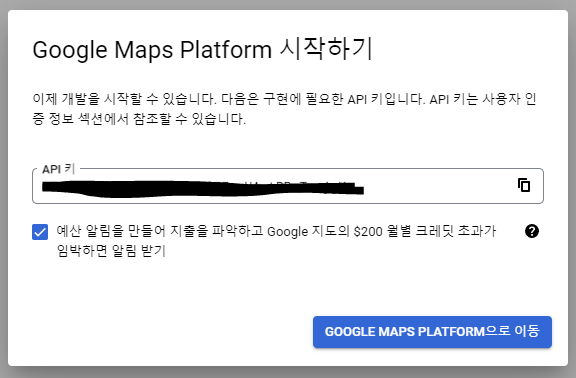Image resolution: width=576 pixels, height=378 pixels.
Task: Click the Google Maps Platform 시작하기 heading
Action: pyautogui.click(x=203, y=49)
